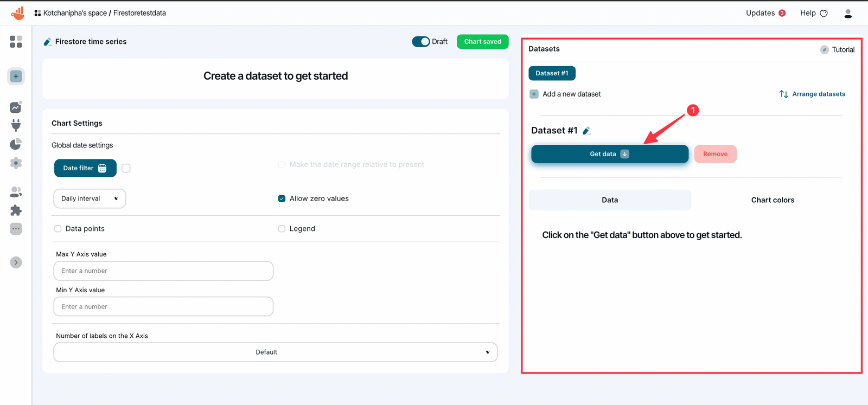The height and width of the screenshot is (405, 868).
Task: Open connections via the plug icon
Action: click(x=16, y=125)
